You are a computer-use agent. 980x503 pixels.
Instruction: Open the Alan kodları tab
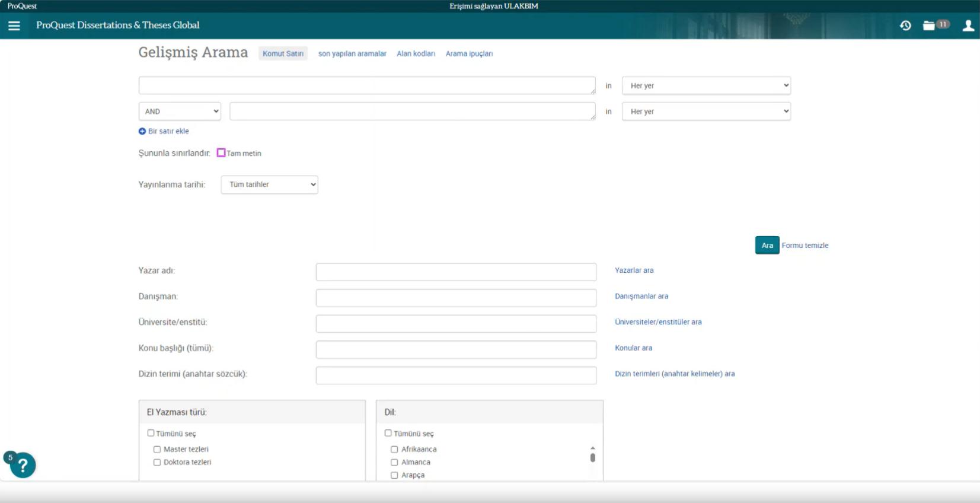tap(416, 53)
